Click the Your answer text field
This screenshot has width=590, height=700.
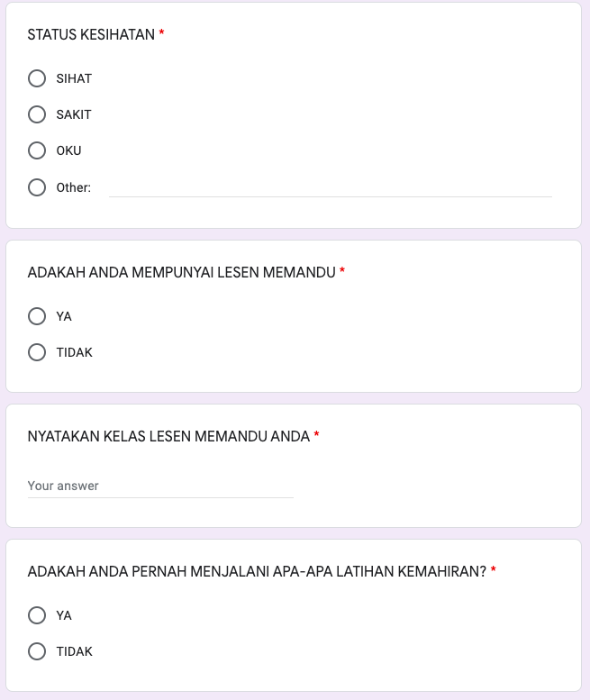160,486
